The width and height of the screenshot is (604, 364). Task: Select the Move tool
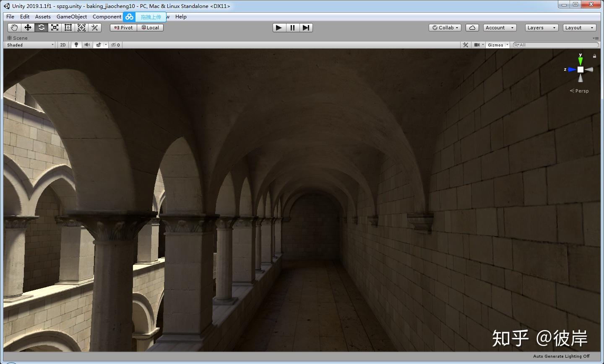[x=28, y=28]
